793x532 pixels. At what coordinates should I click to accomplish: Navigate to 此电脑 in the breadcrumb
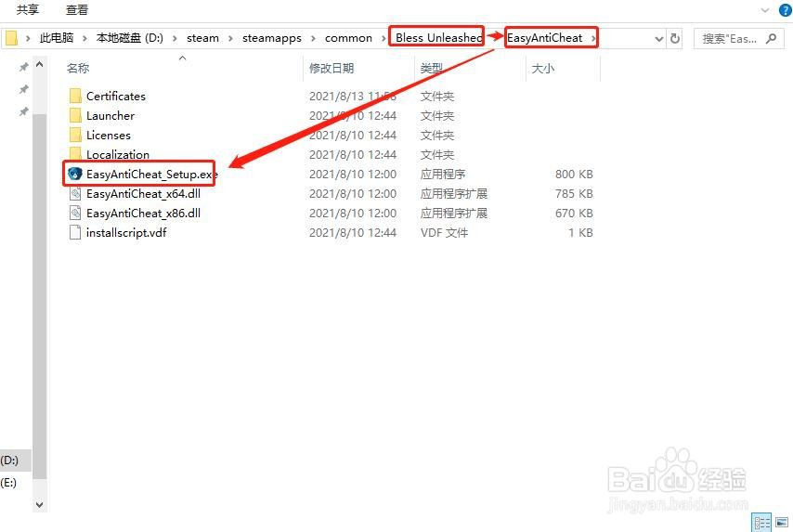pos(56,38)
